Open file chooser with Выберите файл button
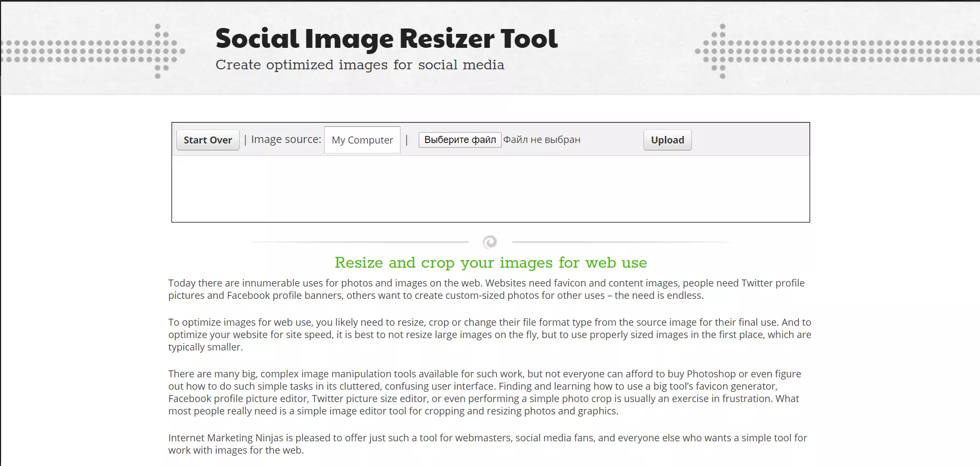The height and width of the screenshot is (466, 980). point(460,140)
